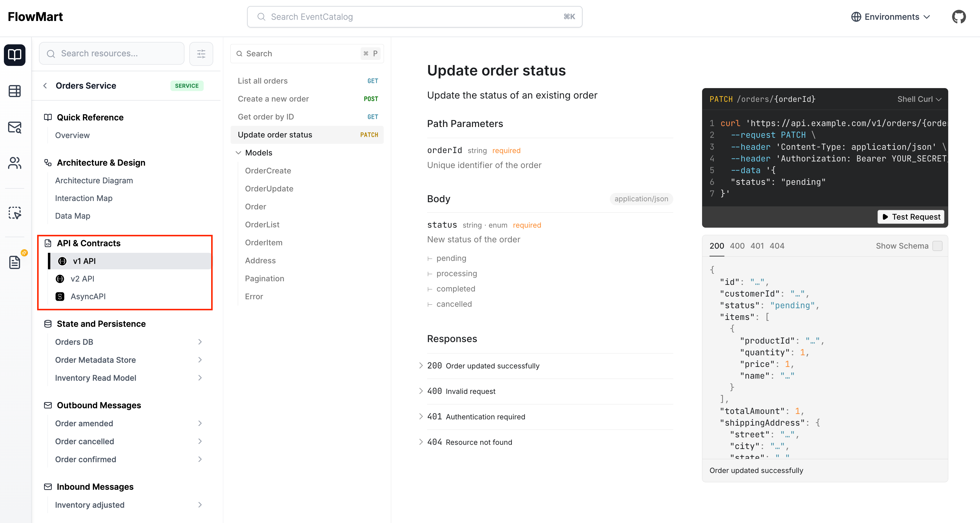Viewport: 980px width, 523px height.
Task: Open the message search envelope icon
Action: [x=14, y=127]
